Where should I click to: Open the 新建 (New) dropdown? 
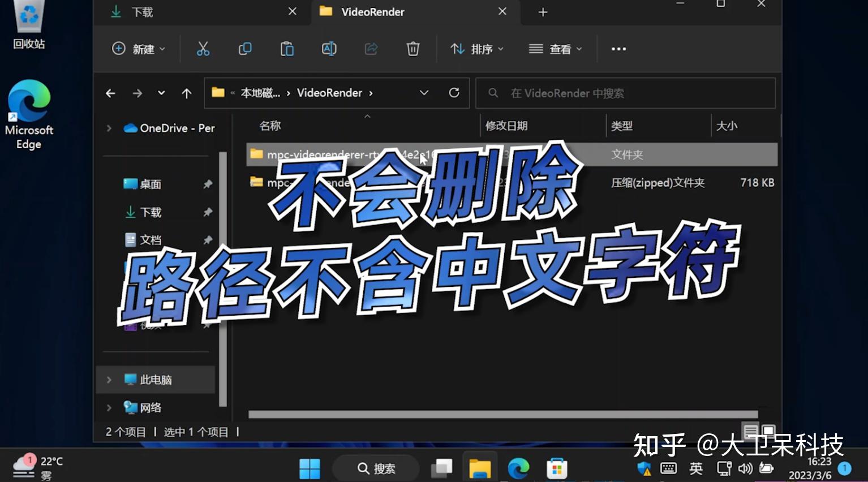coord(139,49)
